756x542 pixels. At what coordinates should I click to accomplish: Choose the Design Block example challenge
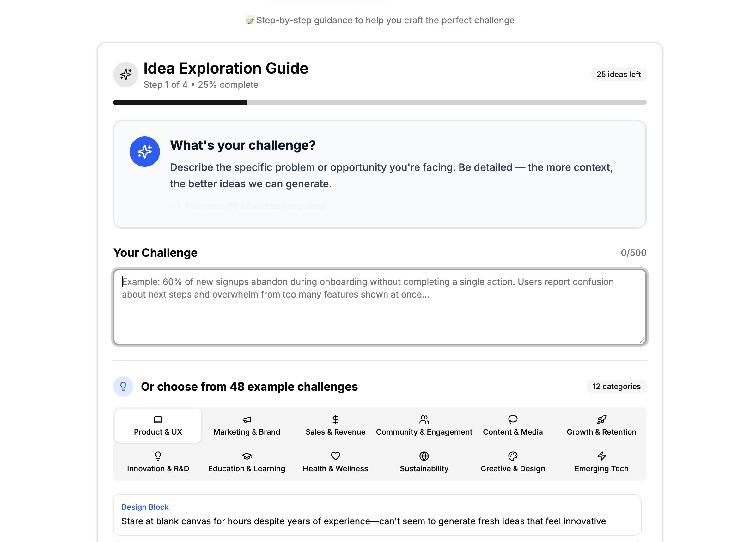pos(377,515)
